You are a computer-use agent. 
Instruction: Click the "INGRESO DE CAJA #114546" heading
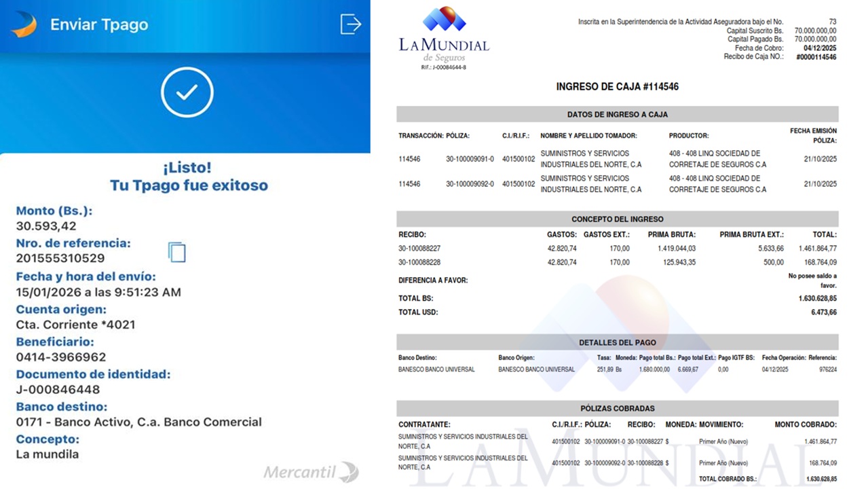tap(617, 87)
